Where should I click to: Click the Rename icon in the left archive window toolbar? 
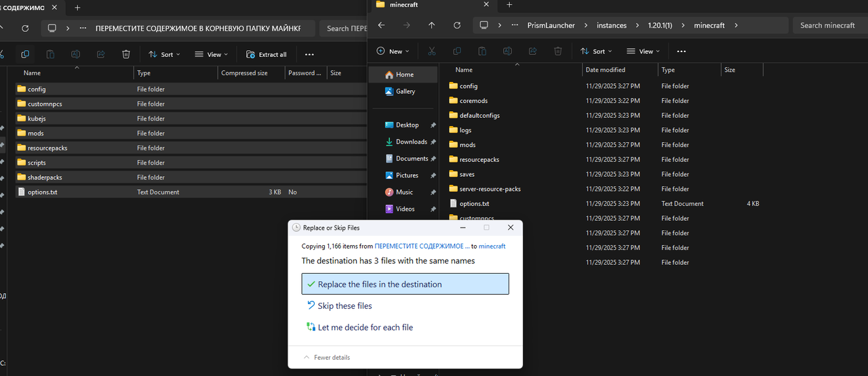[x=76, y=54]
